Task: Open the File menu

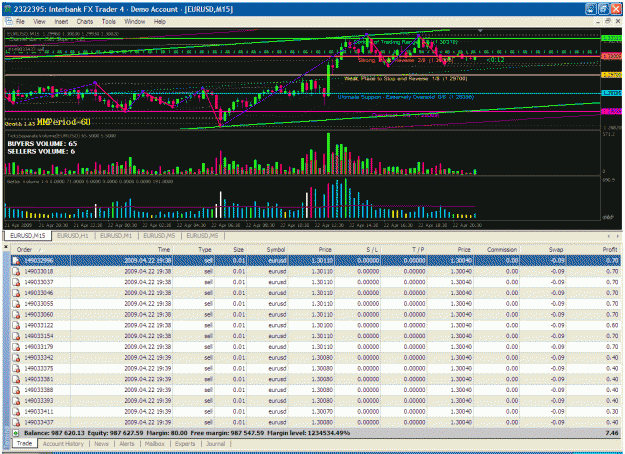Action: [x=20, y=22]
